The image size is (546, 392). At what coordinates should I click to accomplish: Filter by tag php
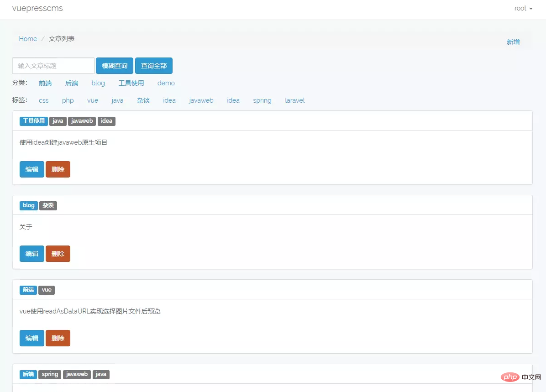(x=68, y=100)
